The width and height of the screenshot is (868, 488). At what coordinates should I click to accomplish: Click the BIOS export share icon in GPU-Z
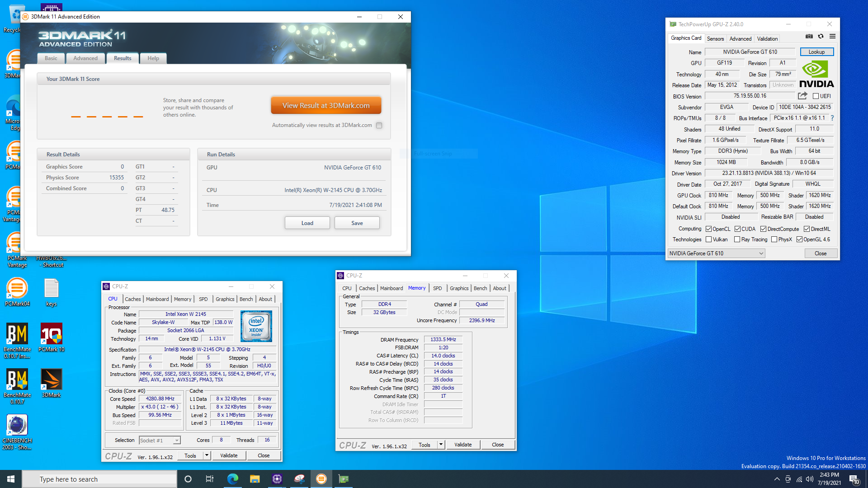click(x=802, y=96)
